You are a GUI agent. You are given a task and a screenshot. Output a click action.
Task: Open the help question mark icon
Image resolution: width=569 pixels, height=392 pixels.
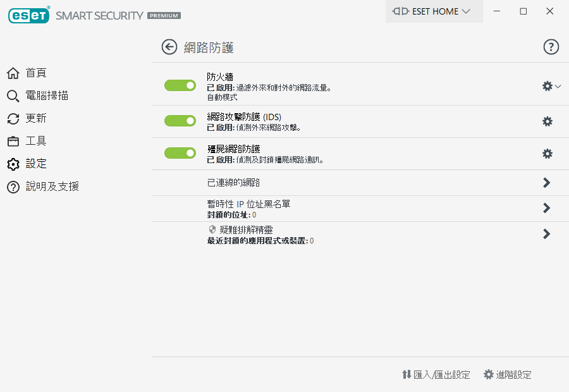(x=551, y=47)
